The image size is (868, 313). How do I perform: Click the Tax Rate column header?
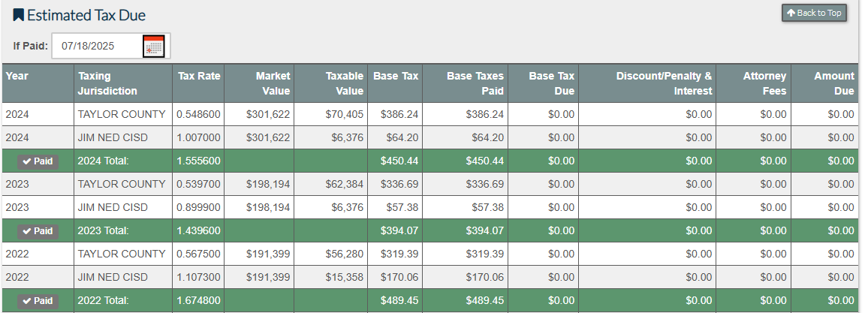tap(199, 76)
